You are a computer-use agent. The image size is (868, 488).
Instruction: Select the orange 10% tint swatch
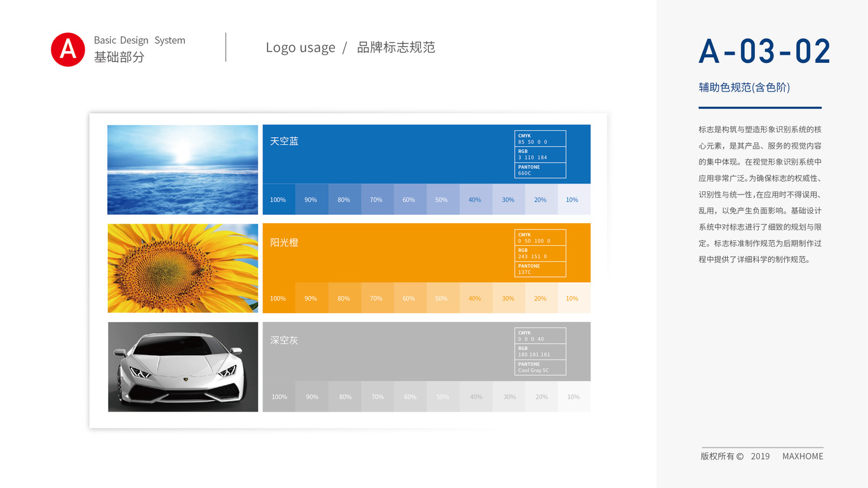pos(574,298)
